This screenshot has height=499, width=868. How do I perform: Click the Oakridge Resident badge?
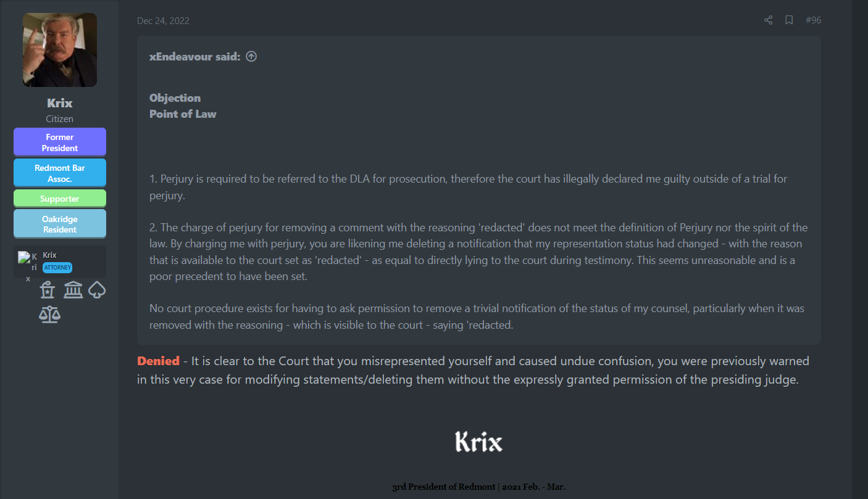coord(60,224)
